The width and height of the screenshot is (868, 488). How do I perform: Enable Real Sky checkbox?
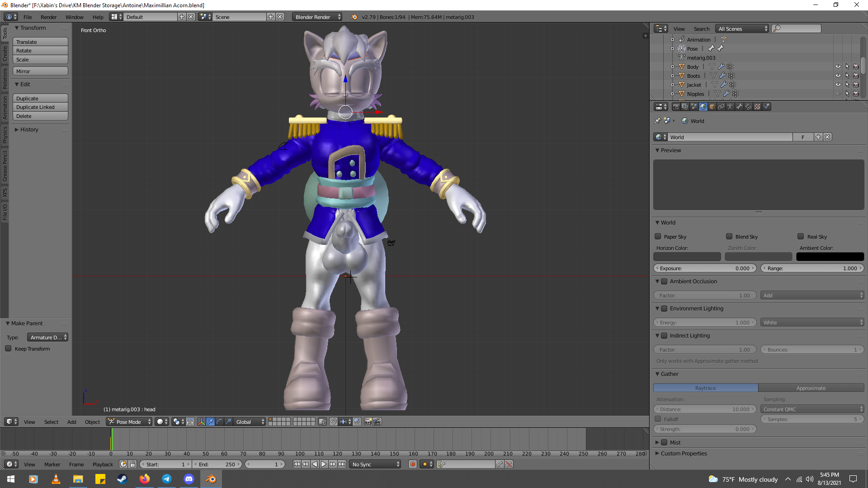pyautogui.click(x=801, y=236)
